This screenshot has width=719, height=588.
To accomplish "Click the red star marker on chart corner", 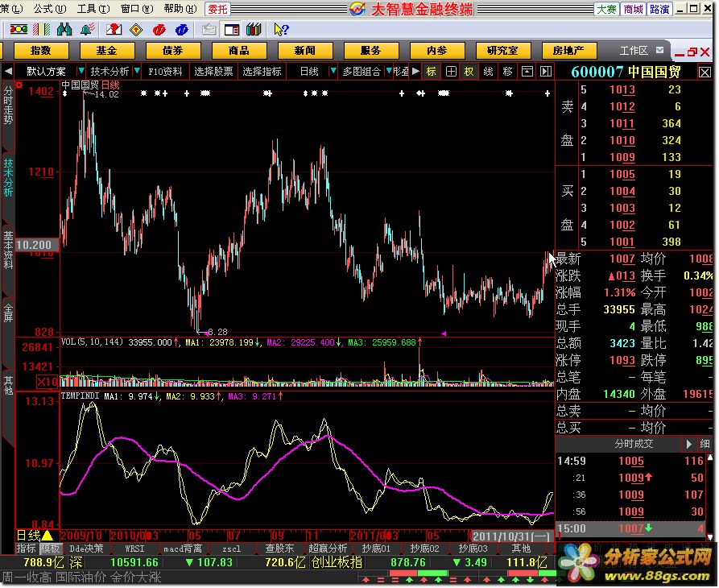I will pos(19,85).
